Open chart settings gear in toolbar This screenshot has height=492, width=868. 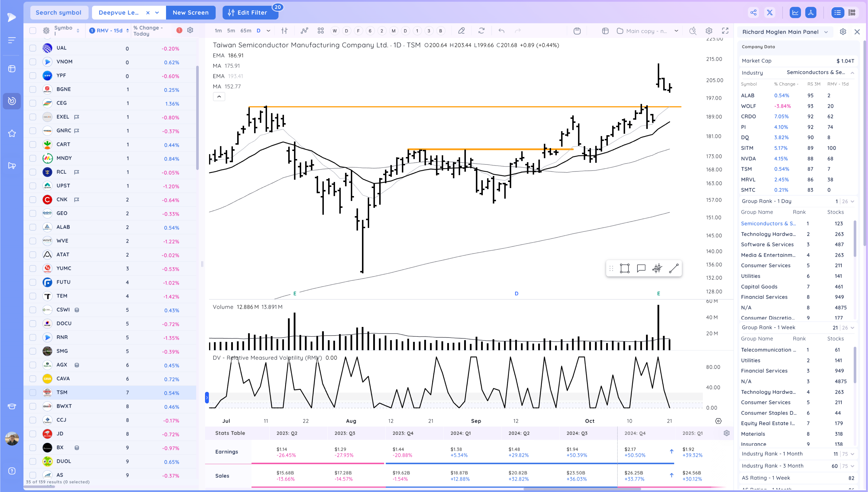tap(709, 31)
